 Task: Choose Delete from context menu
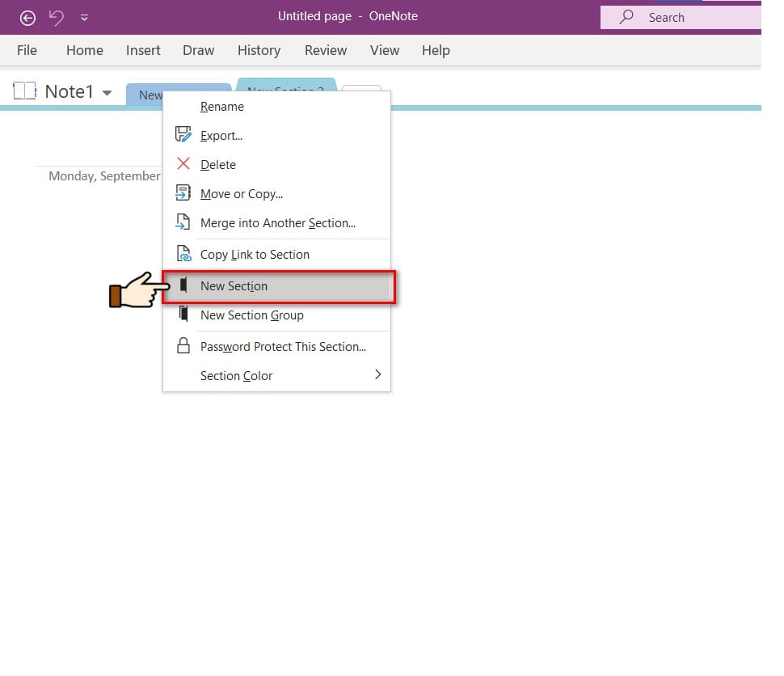pyautogui.click(x=276, y=165)
